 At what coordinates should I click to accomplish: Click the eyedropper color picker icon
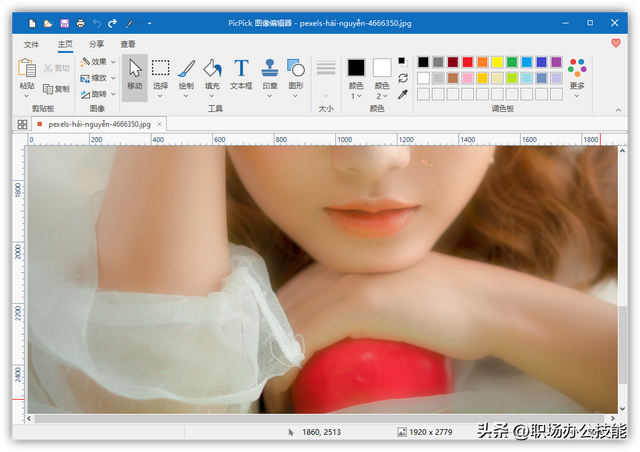click(x=403, y=94)
